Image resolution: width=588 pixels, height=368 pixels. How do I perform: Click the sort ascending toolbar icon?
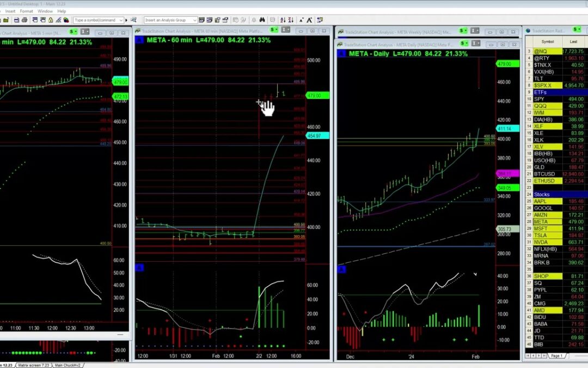(282, 20)
